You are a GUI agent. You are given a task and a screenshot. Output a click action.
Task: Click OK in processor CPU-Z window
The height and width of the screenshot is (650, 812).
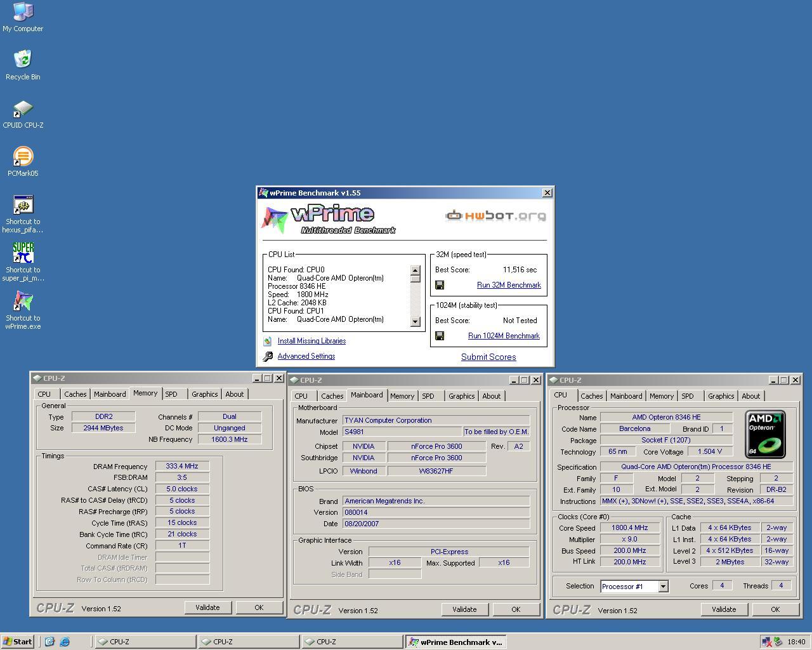[775, 609]
